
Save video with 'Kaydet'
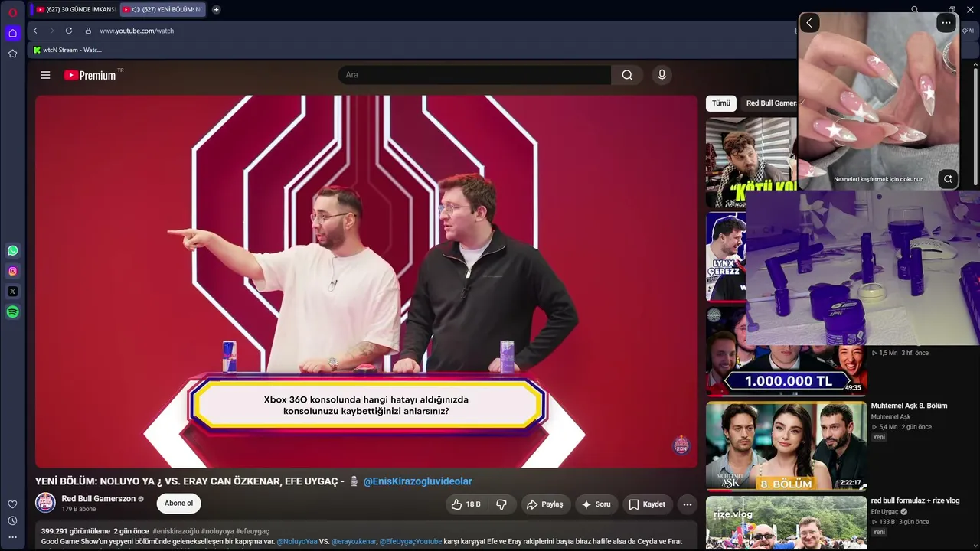click(647, 504)
